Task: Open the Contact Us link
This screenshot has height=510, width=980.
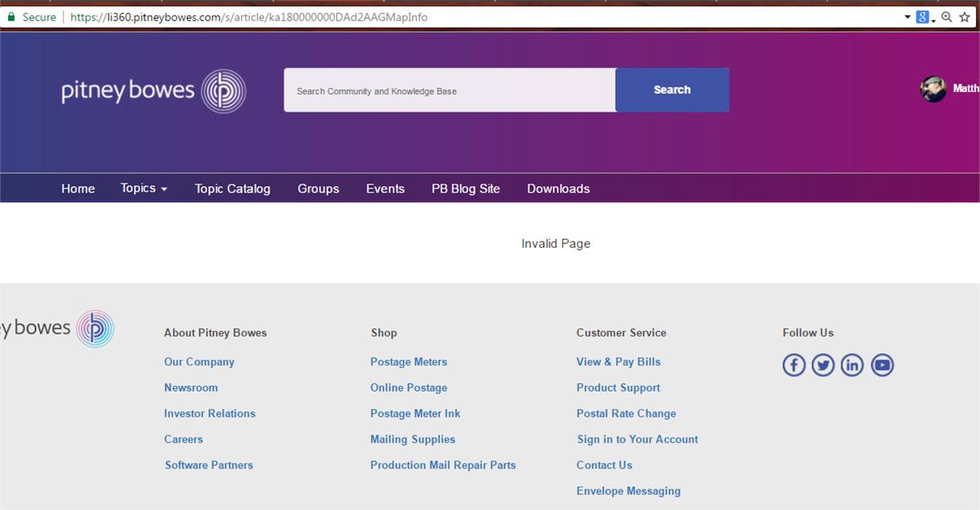Action: tap(604, 465)
